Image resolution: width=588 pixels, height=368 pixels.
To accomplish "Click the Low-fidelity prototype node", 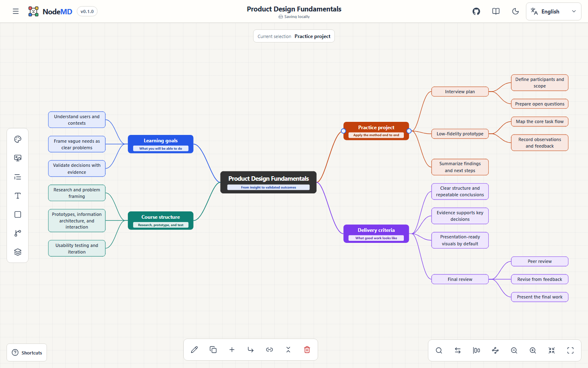I will [x=460, y=134].
